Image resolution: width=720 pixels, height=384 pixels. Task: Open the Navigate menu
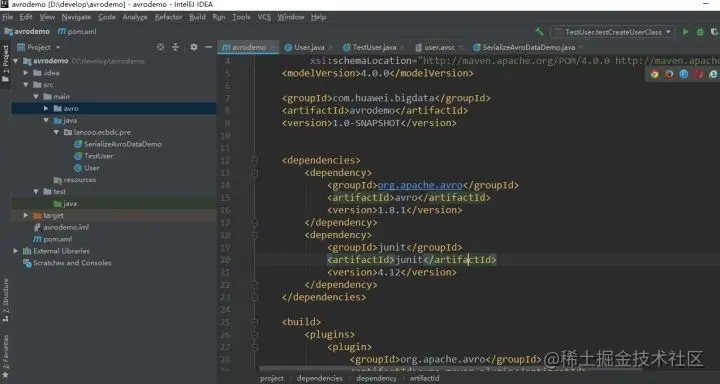(76, 17)
